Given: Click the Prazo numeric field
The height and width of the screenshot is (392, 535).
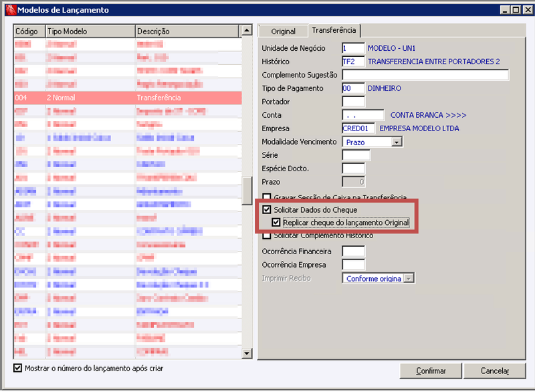Looking at the screenshot, I should 353,182.
